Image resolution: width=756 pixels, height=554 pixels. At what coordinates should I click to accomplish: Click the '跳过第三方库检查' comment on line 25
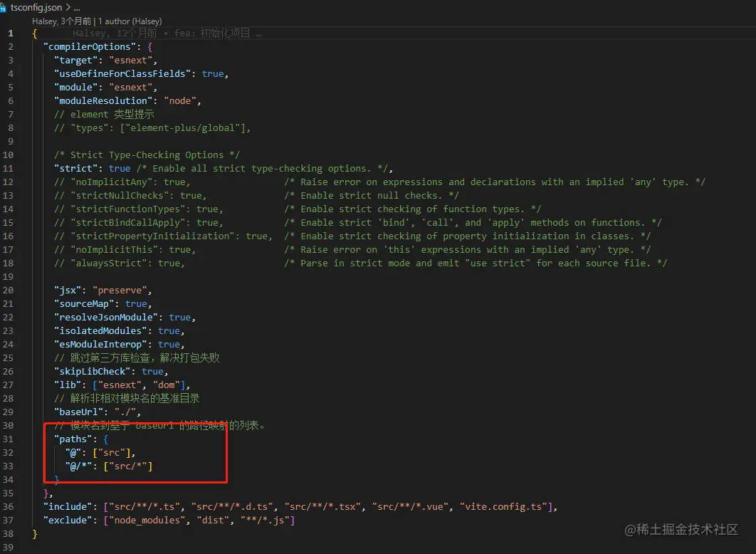137,357
